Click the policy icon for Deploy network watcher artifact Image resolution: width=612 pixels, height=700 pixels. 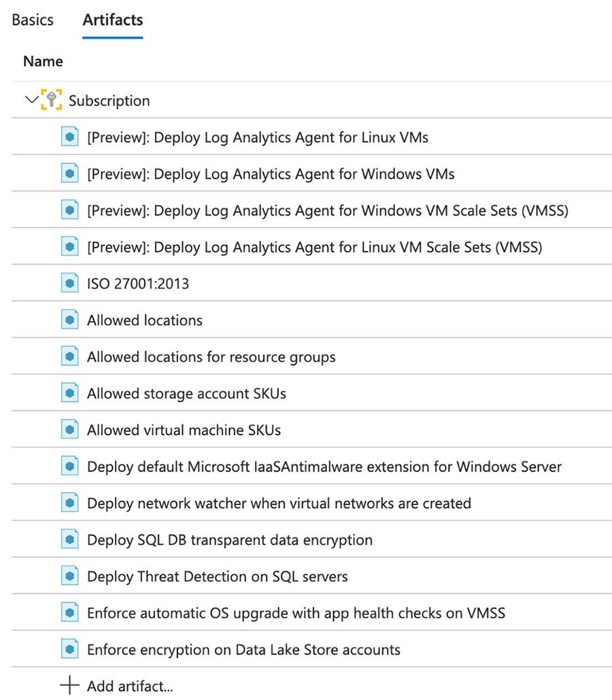70,503
